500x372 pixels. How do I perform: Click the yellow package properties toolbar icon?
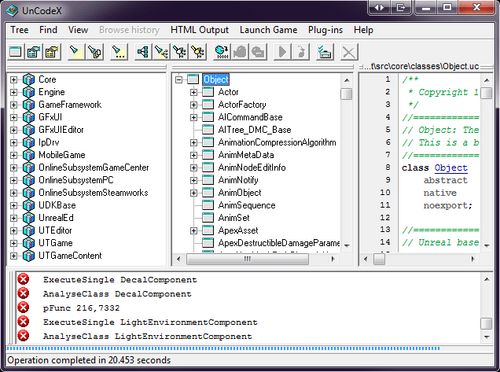click(52, 52)
